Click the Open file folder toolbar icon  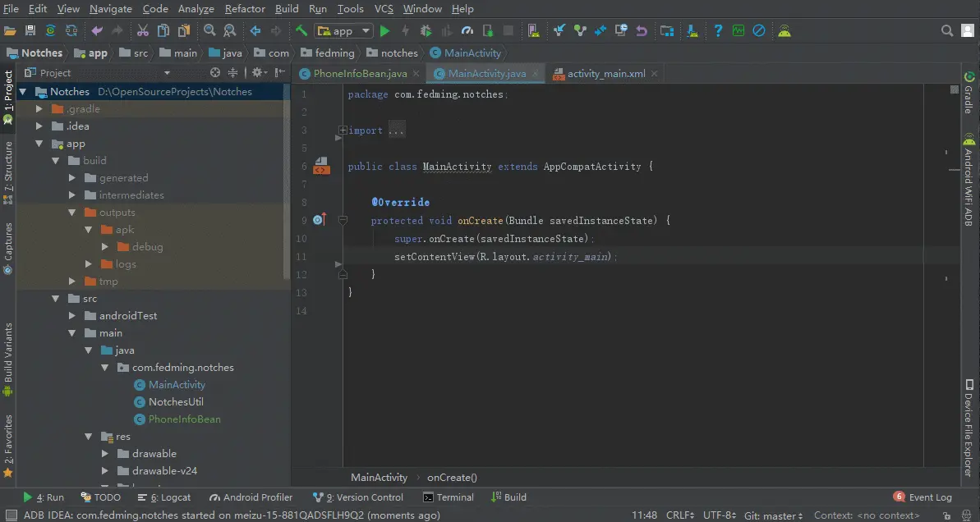(x=10, y=30)
